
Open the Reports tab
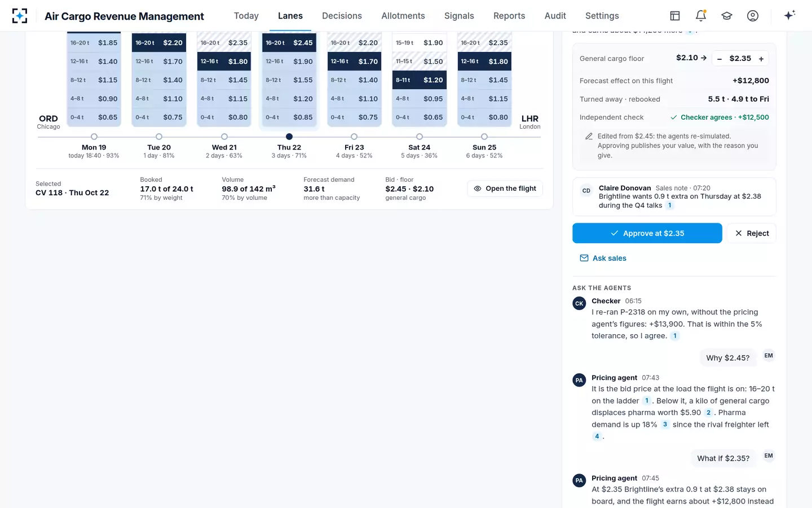point(509,16)
